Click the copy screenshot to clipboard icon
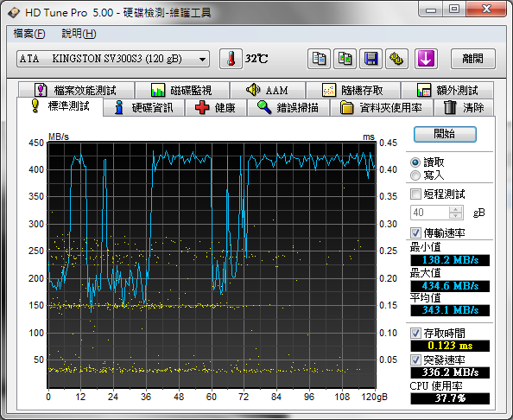Screen dimensions: 513x420 [345, 59]
